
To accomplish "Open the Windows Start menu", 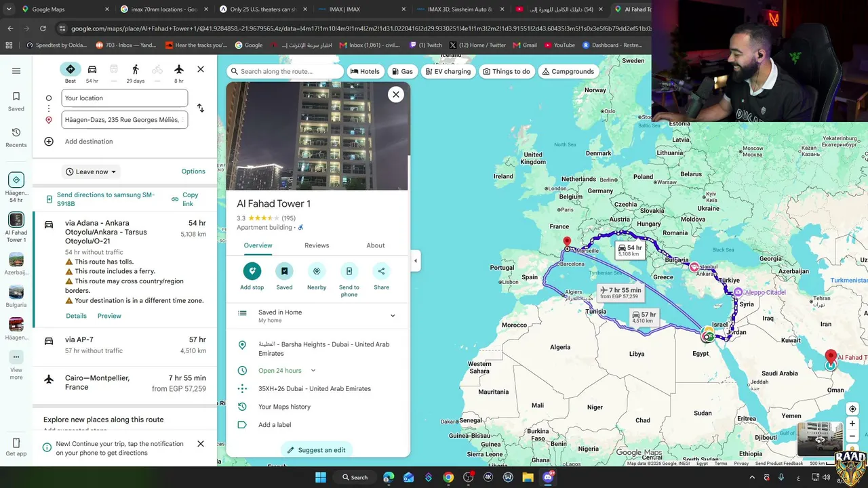I will click(x=321, y=477).
